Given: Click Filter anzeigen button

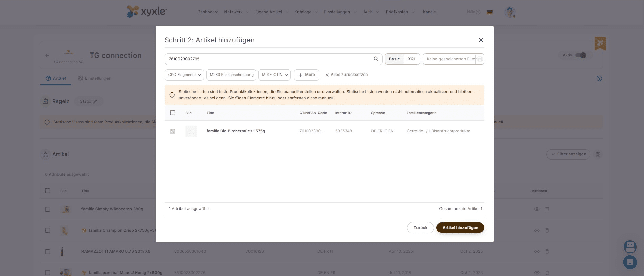Looking at the screenshot, I should pos(568,154).
